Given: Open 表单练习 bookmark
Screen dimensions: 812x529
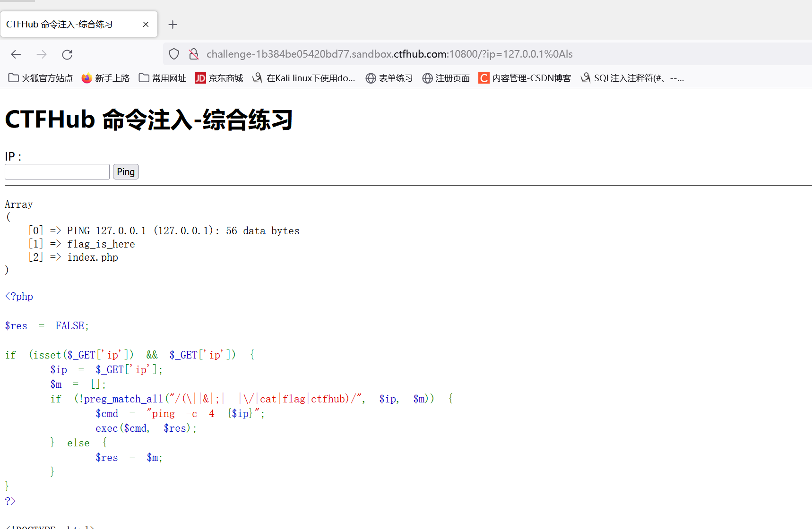Looking at the screenshot, I should (389, 78).
